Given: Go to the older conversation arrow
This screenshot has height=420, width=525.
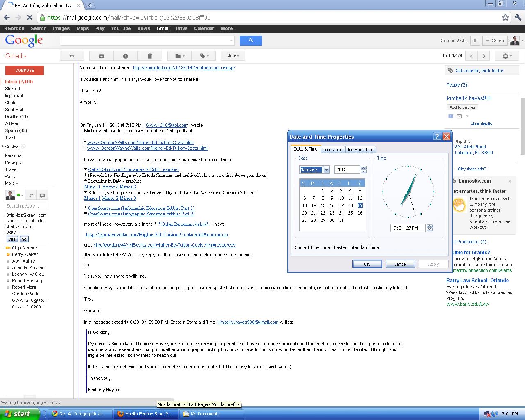Looking at the screenshot, I should 484,56.
